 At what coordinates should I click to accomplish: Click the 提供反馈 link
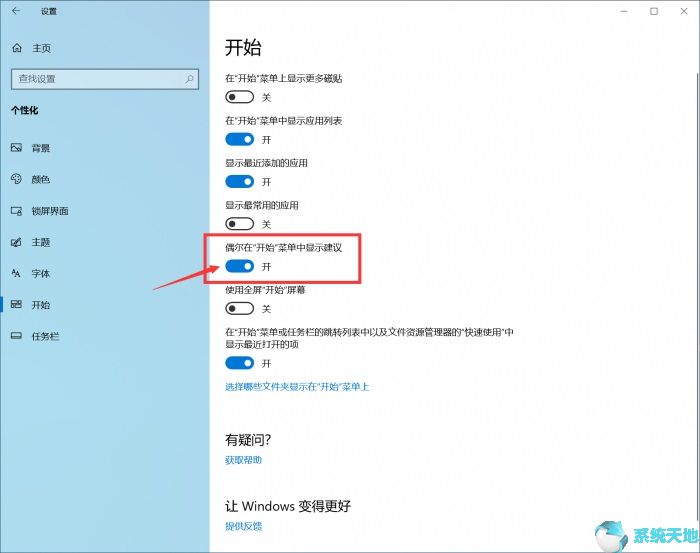coord(243,526)
